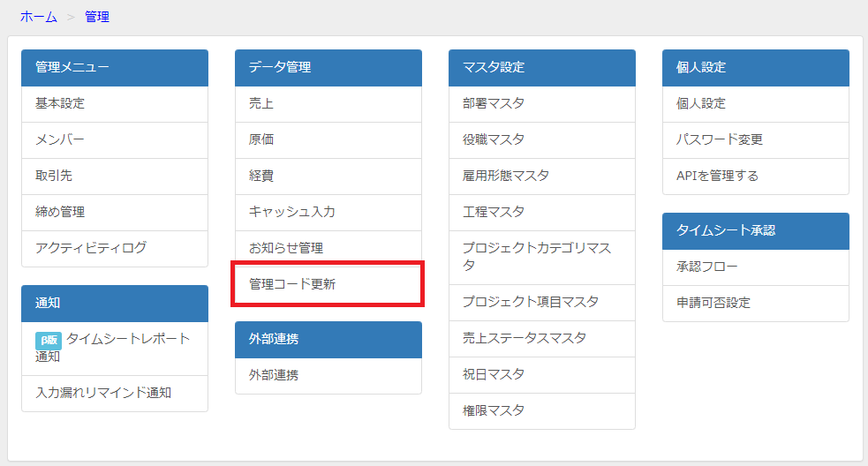
Task: Go to 売上ステータスマスタ
Action: point(542,339)
